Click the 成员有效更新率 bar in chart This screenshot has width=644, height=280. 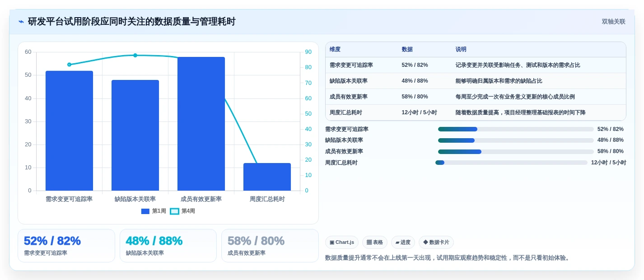(201, 124)
